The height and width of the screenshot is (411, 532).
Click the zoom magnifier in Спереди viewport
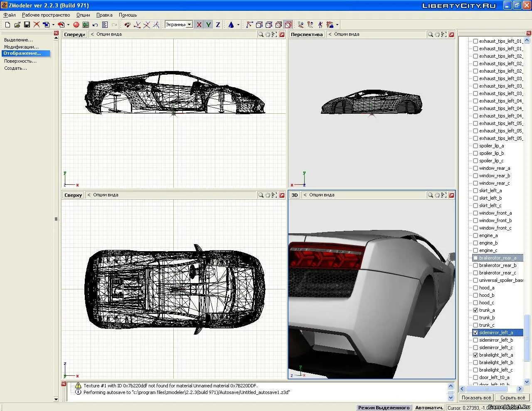261,34
